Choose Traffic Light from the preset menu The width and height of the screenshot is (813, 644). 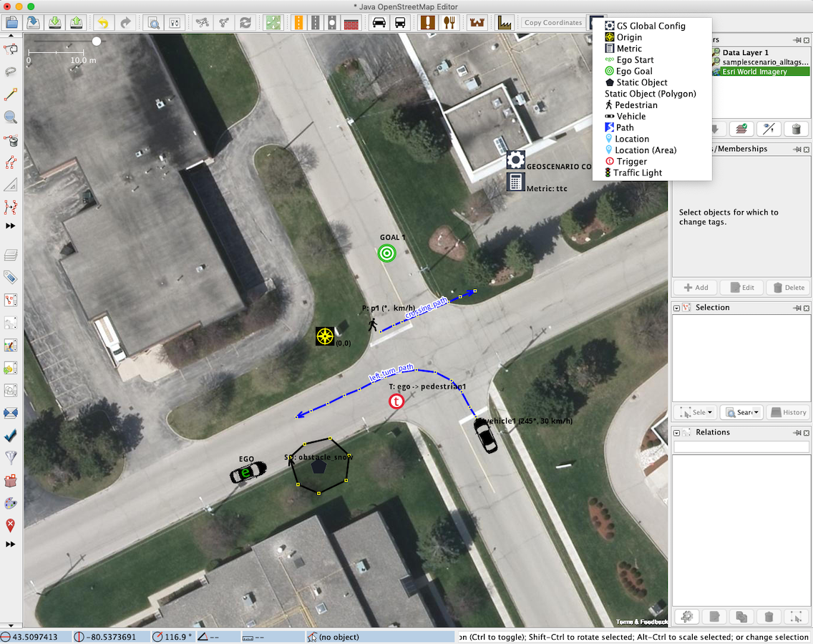[x=633, y=172]
